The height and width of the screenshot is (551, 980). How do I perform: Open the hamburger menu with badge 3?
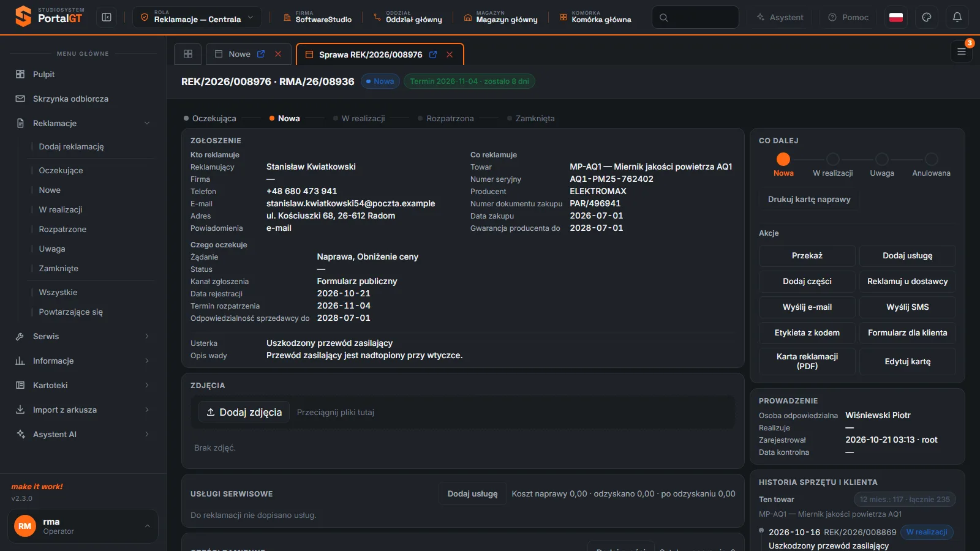click(962, 52)
